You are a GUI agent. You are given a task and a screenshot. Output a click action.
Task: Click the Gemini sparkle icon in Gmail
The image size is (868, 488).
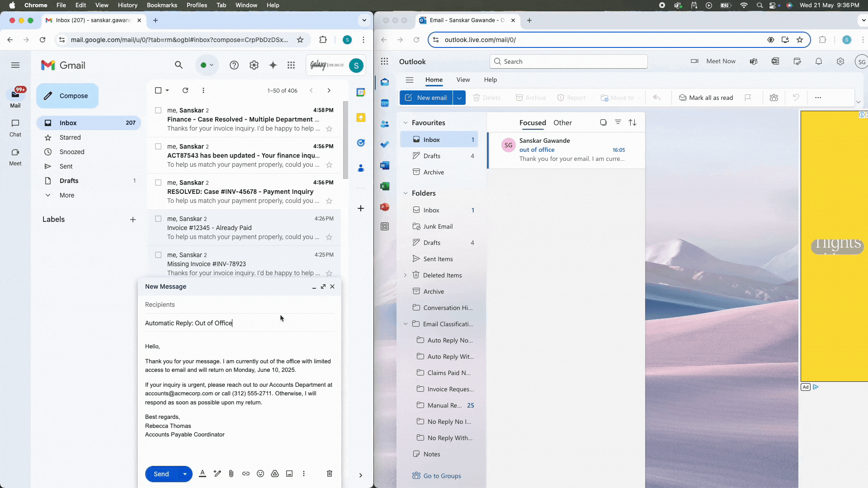pyautogui.click(x=273, y=65)
